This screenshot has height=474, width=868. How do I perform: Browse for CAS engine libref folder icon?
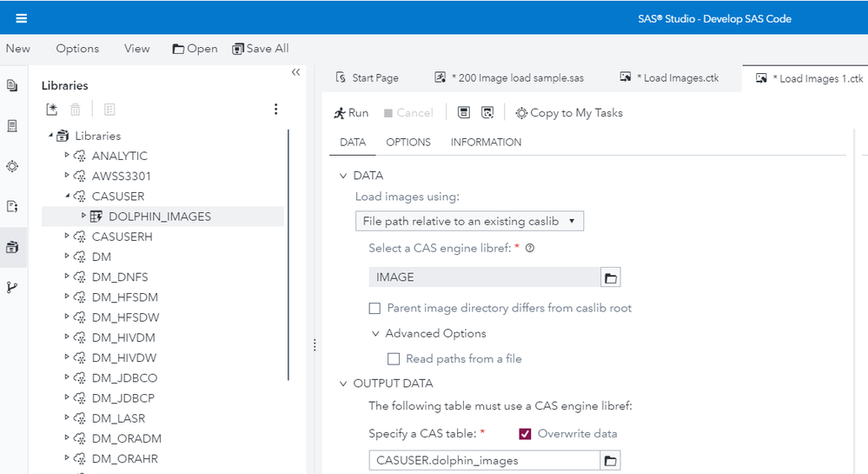pyautogui.click(x=611, y=277)
